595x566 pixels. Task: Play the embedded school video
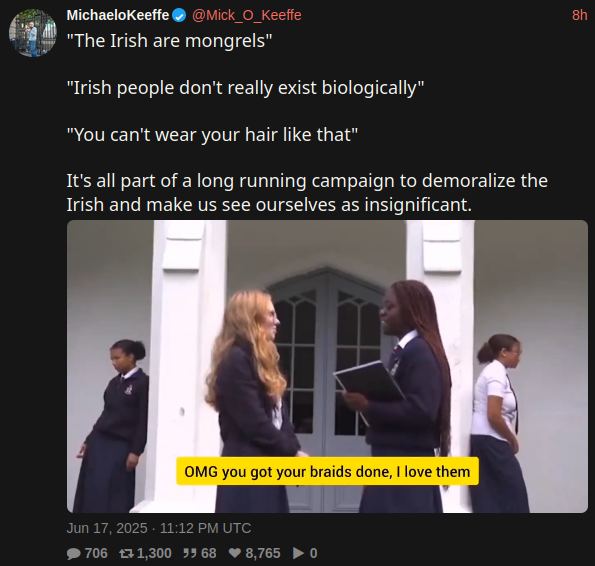tap(327, 366)
